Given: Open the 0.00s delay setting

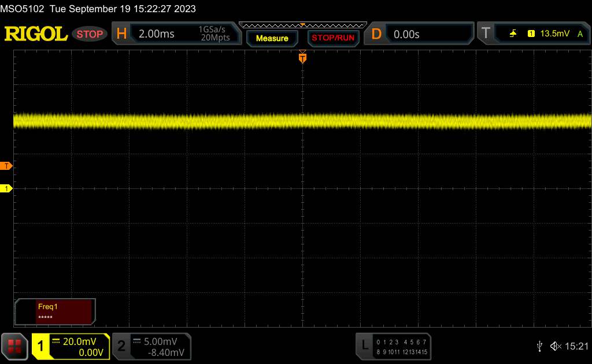Looking at the screenshot, I should [x=406, y=34].
